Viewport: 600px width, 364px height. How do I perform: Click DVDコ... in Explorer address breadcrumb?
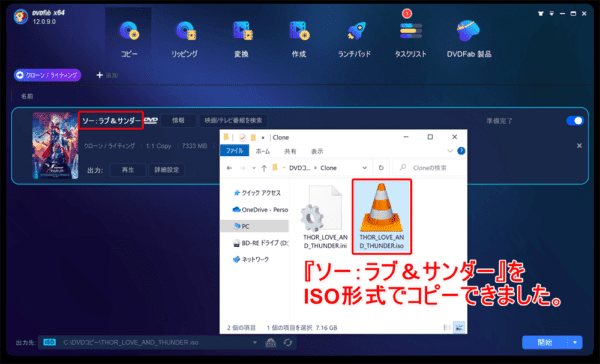click(300, 168)
